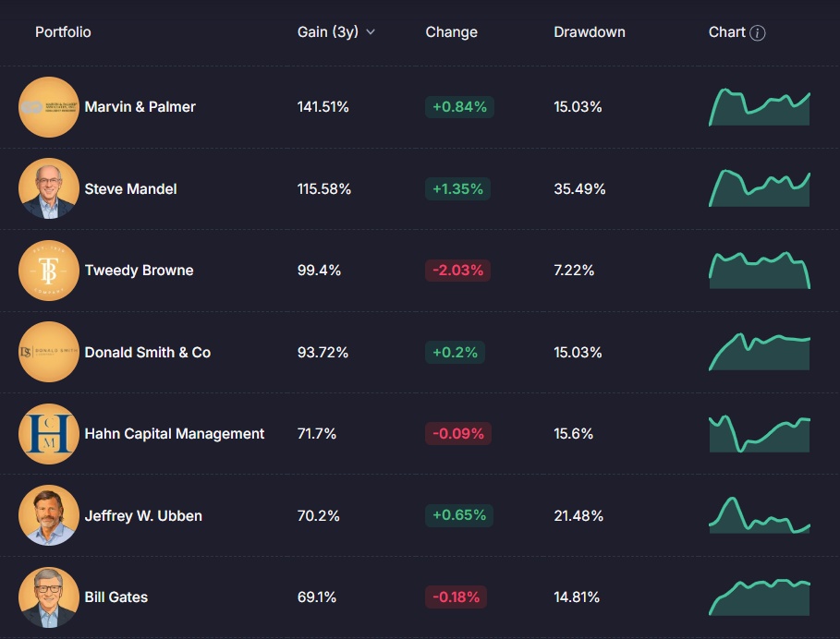Screen dimensions: 840x639
Task: Click the -0.09% change badge
Action: tap(458, 433)
